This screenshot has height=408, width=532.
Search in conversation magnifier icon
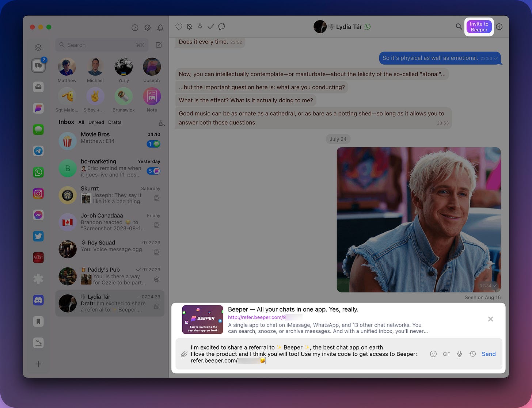459,27
